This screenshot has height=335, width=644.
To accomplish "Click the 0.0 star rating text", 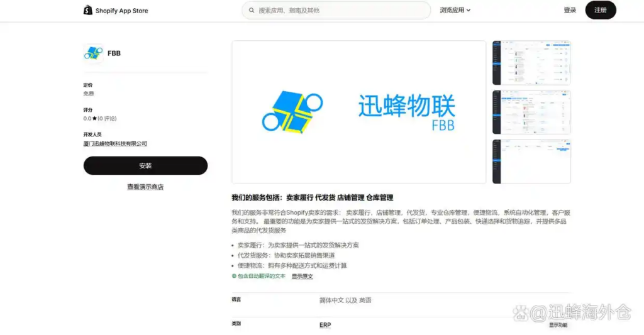I will click(100, 119).
